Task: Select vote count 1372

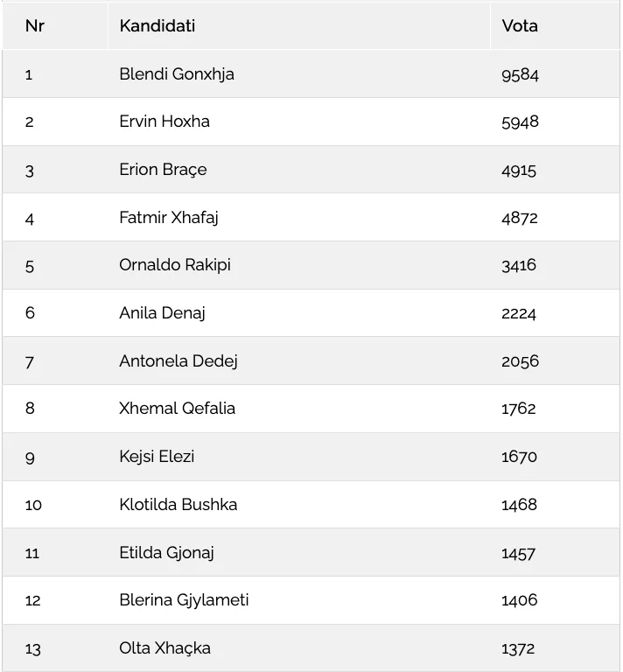Action: [518, 649]
